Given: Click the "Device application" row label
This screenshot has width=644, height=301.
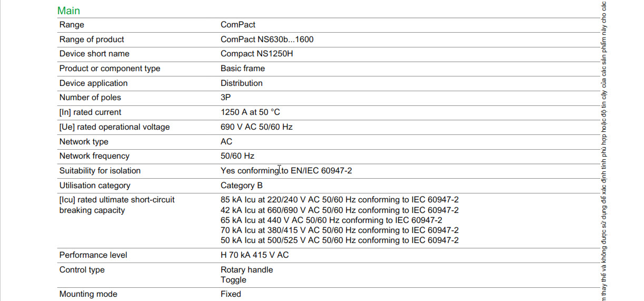Looking at the screenshot, I should 93,83.
